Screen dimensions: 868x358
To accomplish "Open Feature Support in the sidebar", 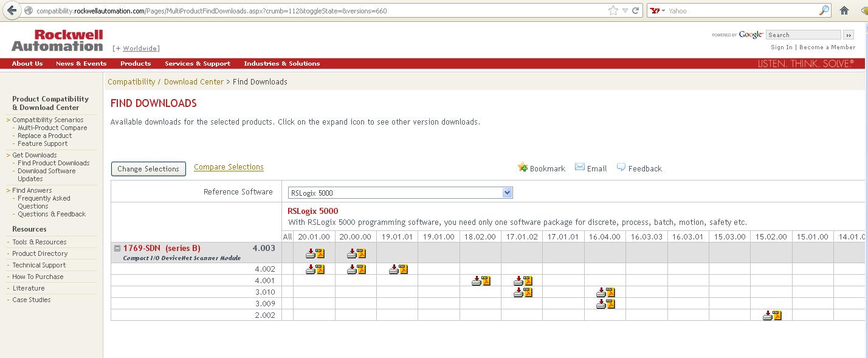I will pyautogui.click(x=43, y=143).
